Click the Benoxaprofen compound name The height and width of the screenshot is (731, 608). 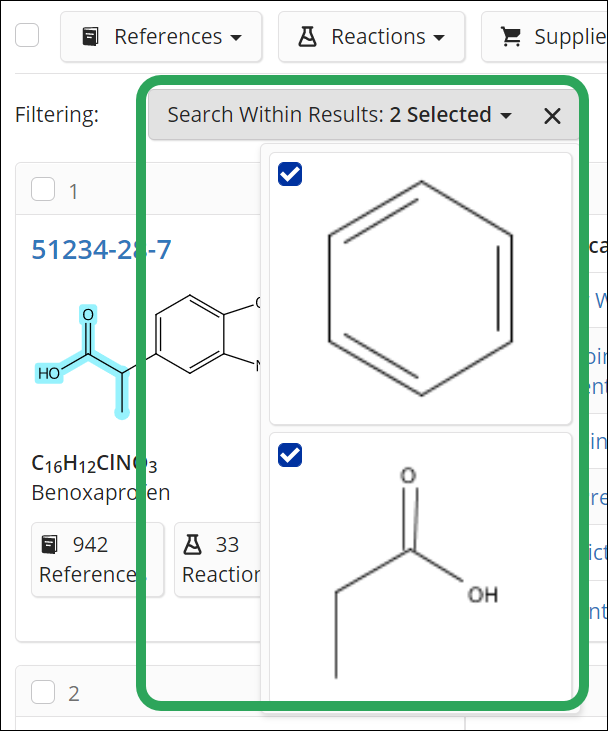[x=101, y=493]
